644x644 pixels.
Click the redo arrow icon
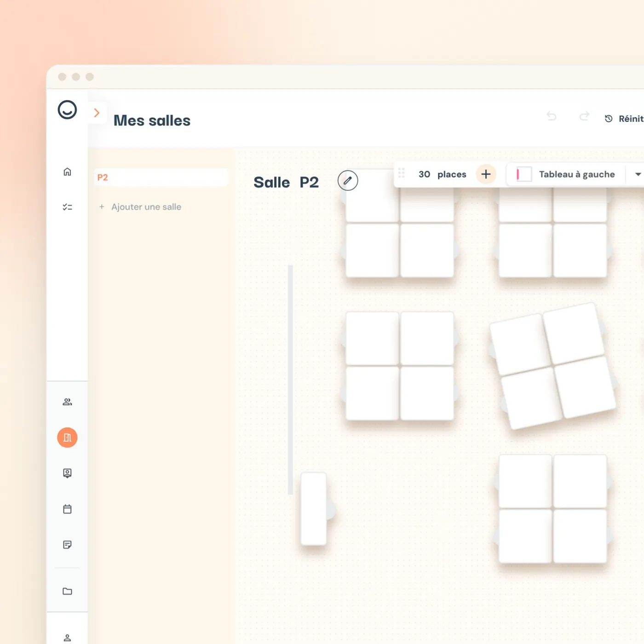click(584, 116)
